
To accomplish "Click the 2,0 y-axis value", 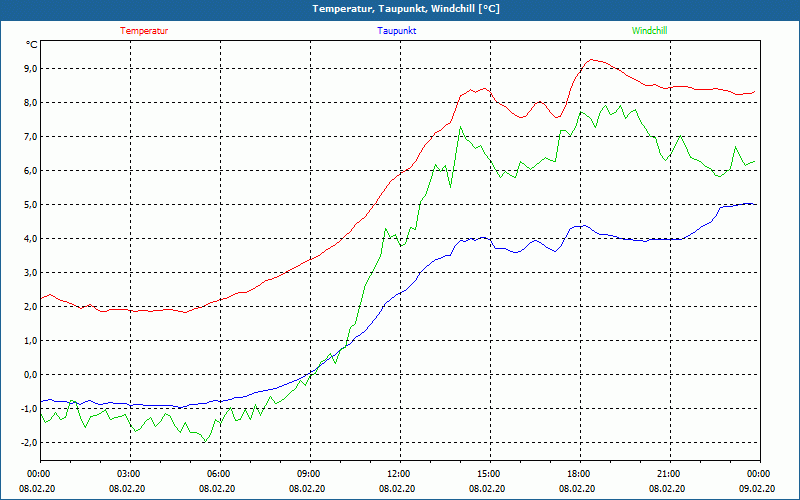I will click(31, 307).
